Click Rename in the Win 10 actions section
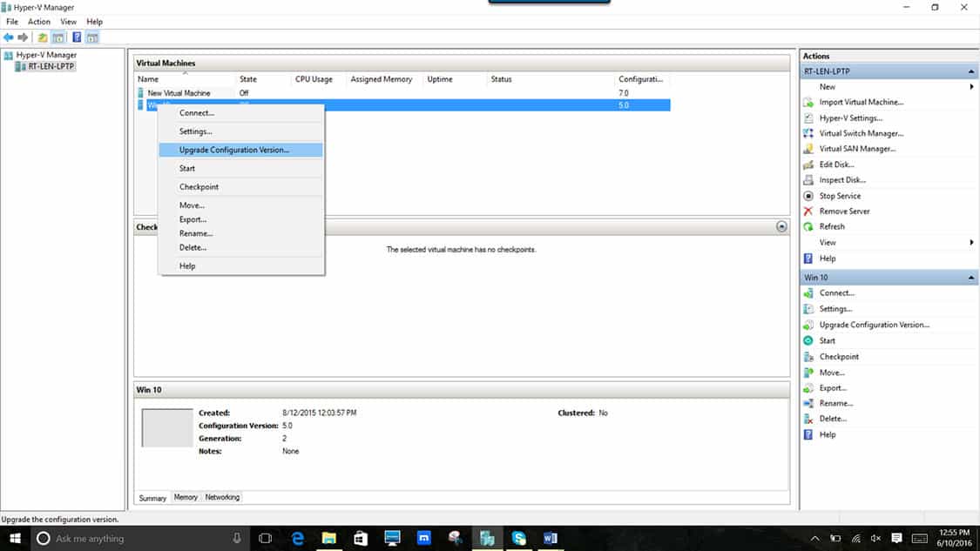 pyautogui.click(x=836, y=404)
